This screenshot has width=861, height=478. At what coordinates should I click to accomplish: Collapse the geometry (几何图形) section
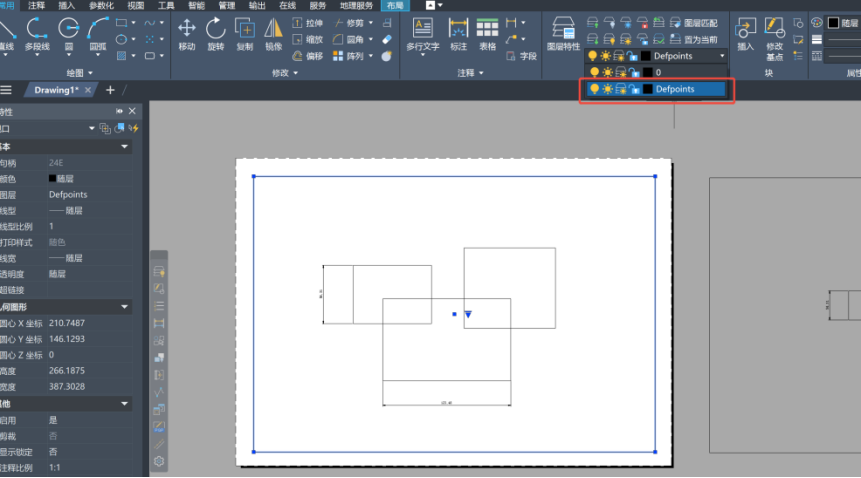tap(125, 307)
